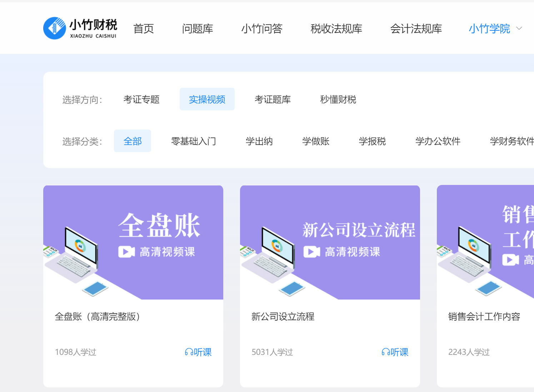Open the 会计法规库 navigation link
This screenshot has width=534, height=392.
(x=416, y=29)
